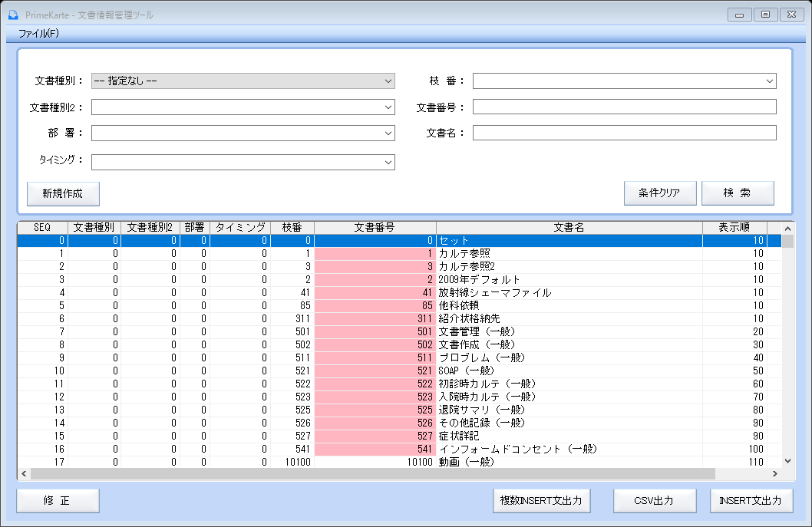812x527 pixels.
Task: Expand the 文書種別 dropdown
Action: coord(243,81)
